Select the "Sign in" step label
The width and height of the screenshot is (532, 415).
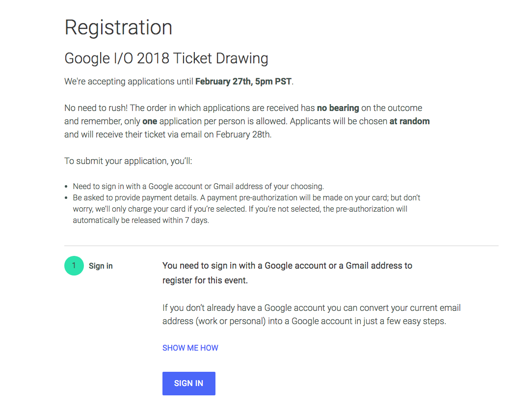click(101, 266)
